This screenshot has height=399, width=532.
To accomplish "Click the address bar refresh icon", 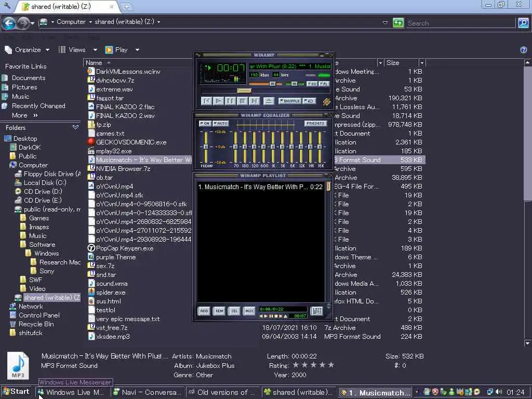I will point(398,23).
